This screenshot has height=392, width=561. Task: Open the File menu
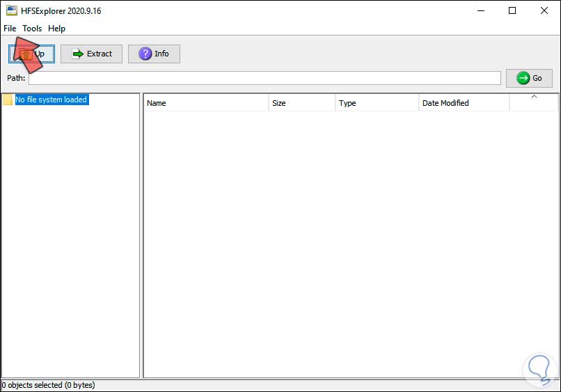pos(10,29)
